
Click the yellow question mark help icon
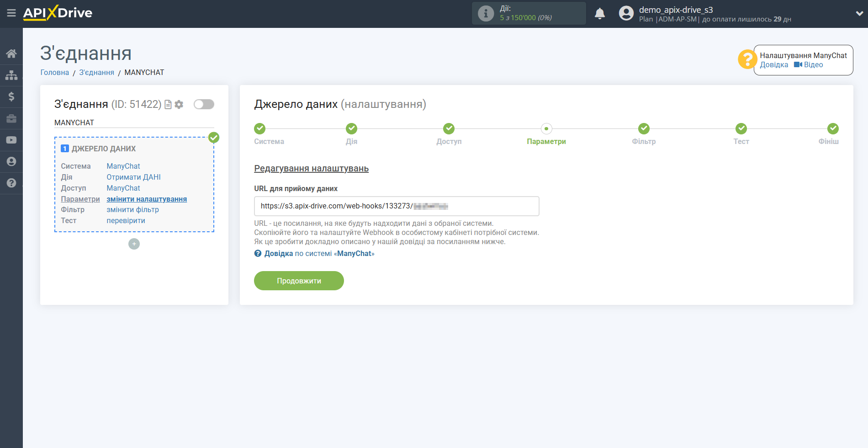[747, 59]
